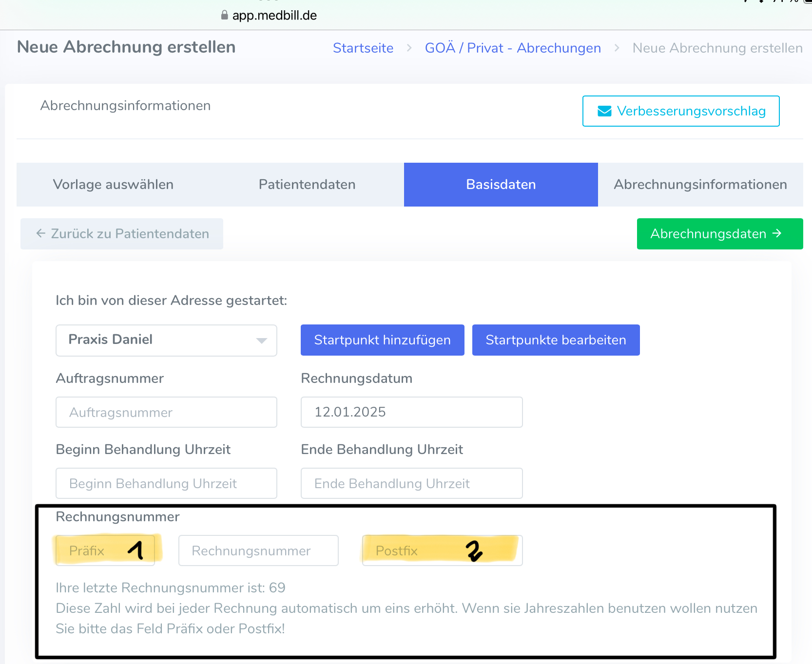This screenshot has height=664, width=812.
Task: Open the Abrechnungsinformationen tab
Action: (700, 185)
